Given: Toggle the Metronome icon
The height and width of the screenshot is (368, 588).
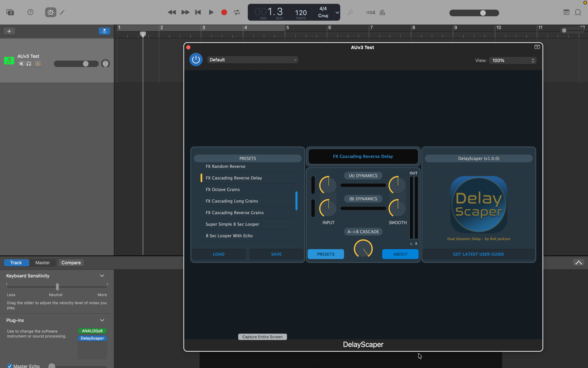Looking at the screenshot, I should [382, 12].
